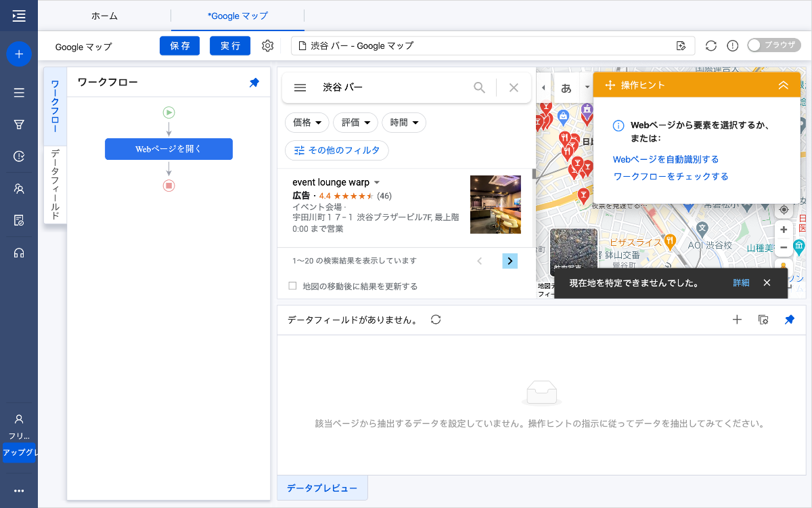Image resolution: width=812 pixels, height=508 pixels.
Task: Zoom in on the map
Action: point(784,230)
